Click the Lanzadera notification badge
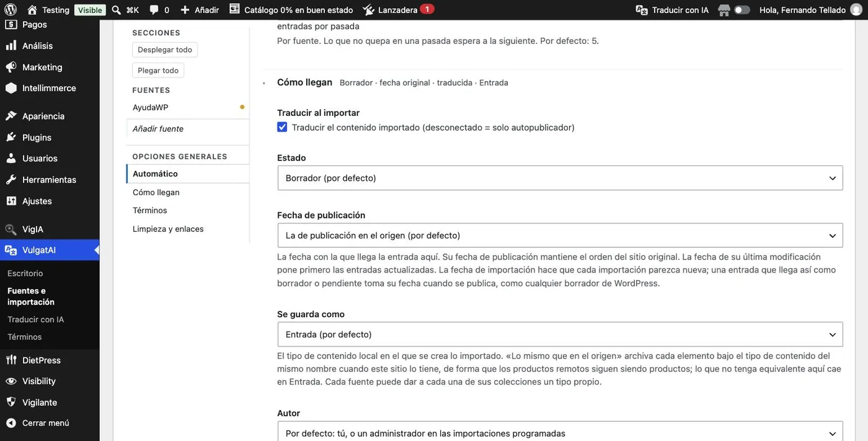 (x=427, y=9)
